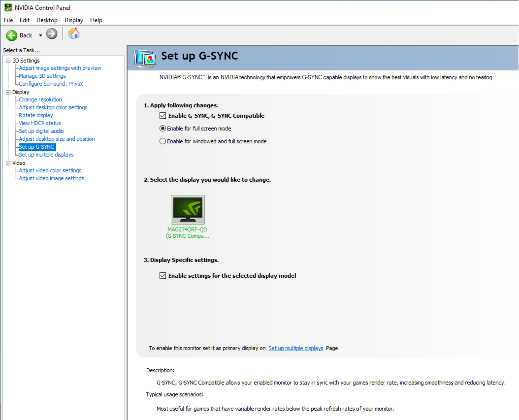Image resolution: width=519 pixels, height=420 pixels.
Task: Click the green Back arrow icon
Action: click(x=11, y=35)
